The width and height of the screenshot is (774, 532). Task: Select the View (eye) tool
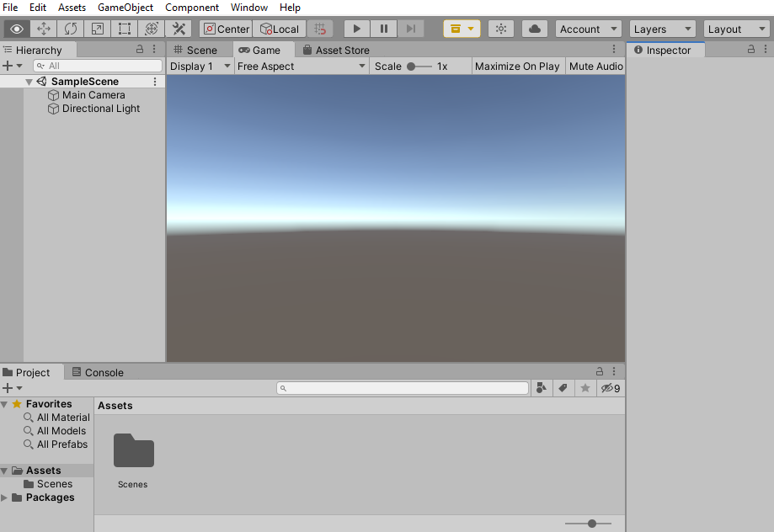[x=17, y=29]
